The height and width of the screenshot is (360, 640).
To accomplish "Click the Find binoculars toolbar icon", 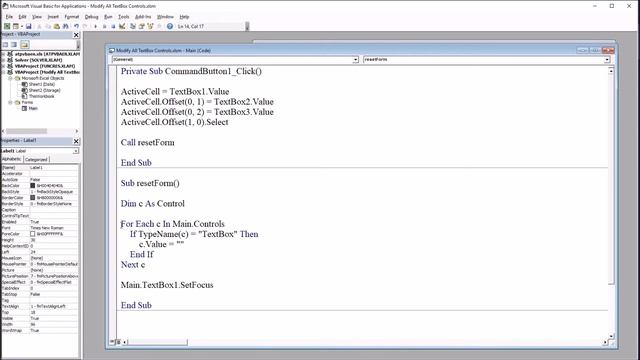I will (65, 26).
